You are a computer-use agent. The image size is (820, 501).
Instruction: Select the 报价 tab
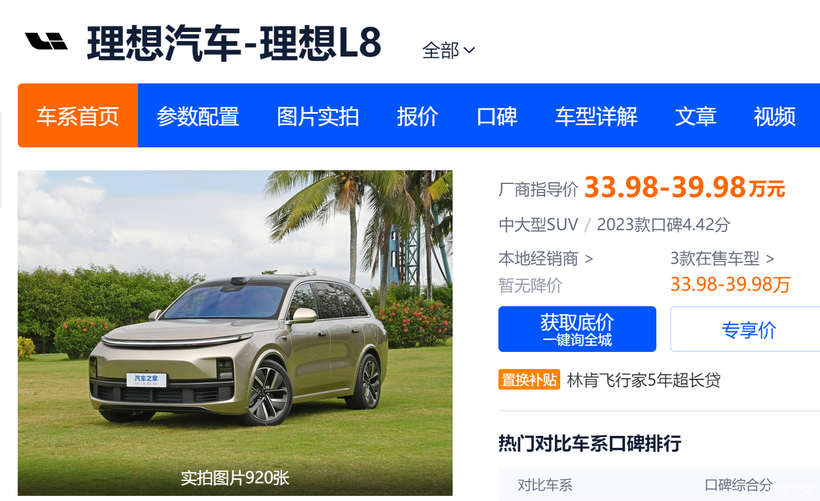click(x=417, y=116)
